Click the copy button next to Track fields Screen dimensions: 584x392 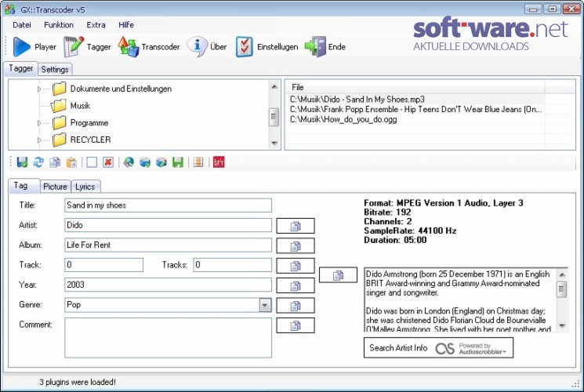tap(296, 266)
